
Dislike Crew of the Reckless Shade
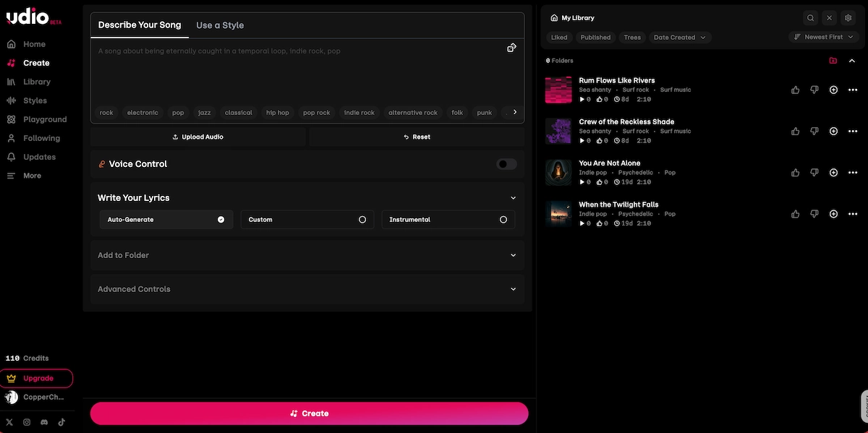pyautogui.click(x=814, y=132)
